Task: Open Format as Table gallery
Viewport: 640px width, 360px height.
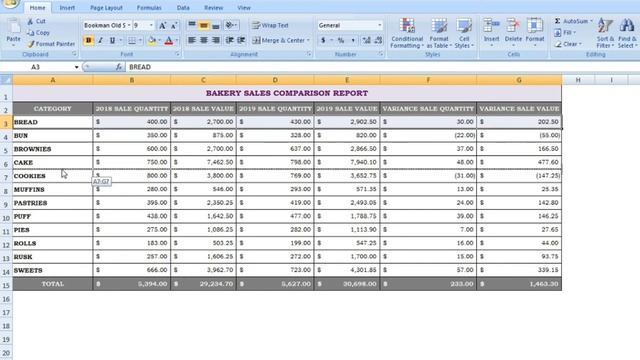Action: pyautogui.click(x=439, y=33)
